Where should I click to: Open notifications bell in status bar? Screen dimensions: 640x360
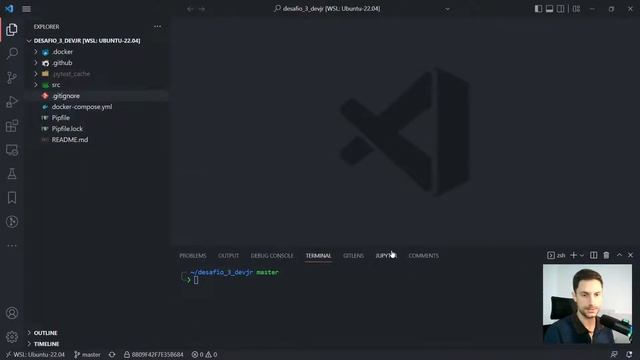[629, 355]
